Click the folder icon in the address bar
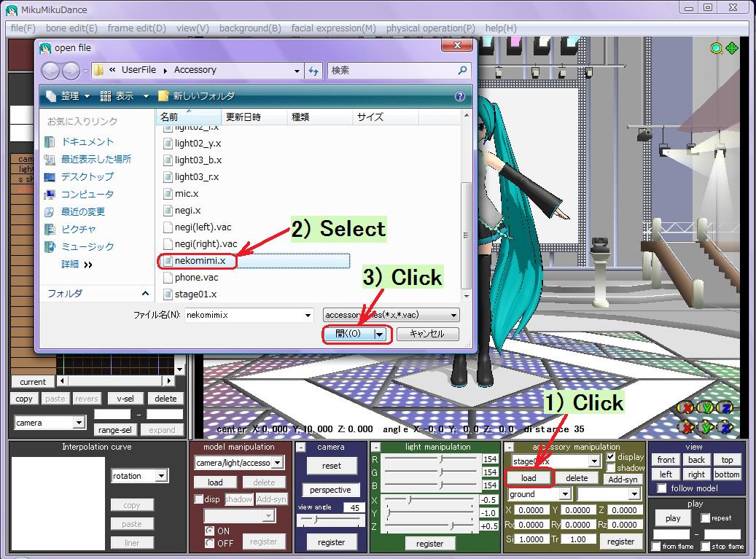The width and height of the screenshot is (756, 559). coord(99,71)
